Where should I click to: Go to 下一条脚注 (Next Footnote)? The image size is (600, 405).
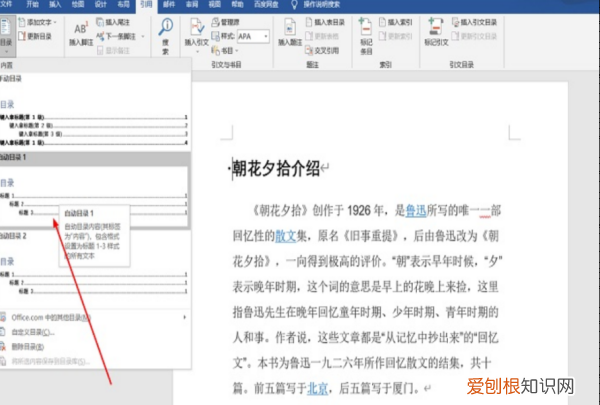pos(116,36)
